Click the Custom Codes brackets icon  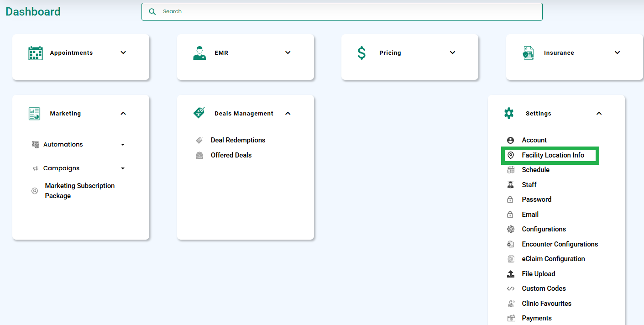[511, 288]
